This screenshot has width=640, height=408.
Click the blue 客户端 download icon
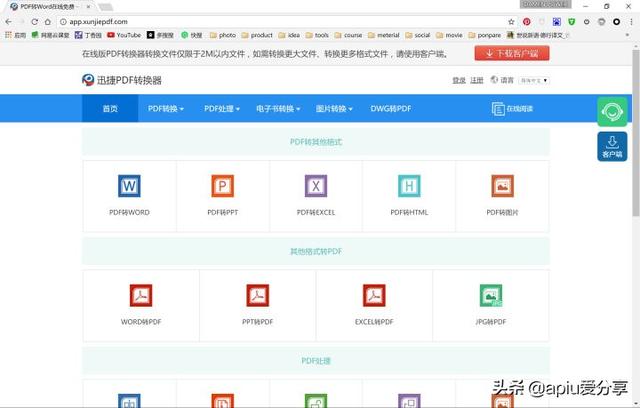point(612,146)
